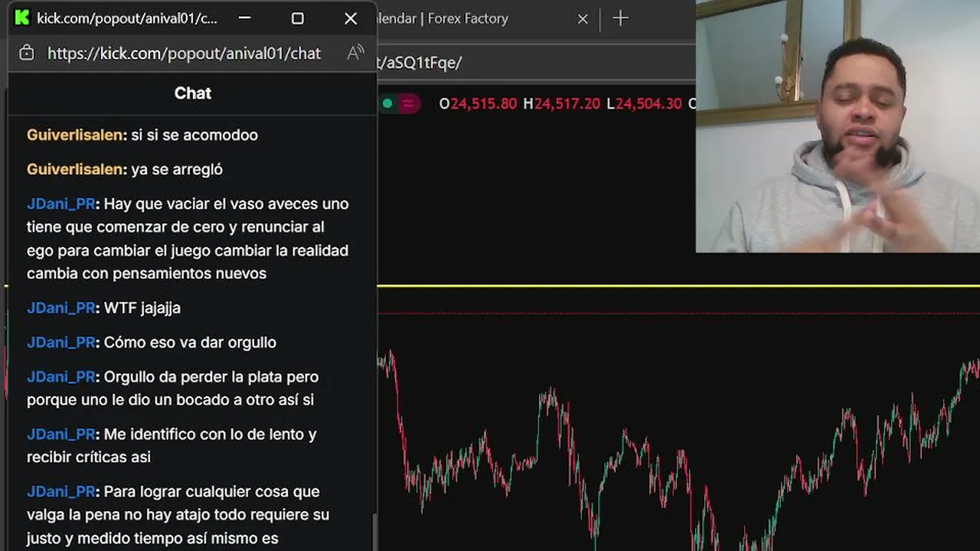Image resolution: width=980 pixels, height=551 pixels.
Task: Open Guiverlisalen profile from 'ya se arregló'
Action: click(73, 169)
